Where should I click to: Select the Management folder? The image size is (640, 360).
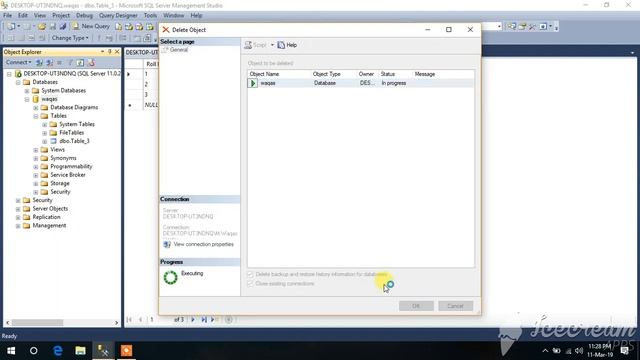coord(49,226)
